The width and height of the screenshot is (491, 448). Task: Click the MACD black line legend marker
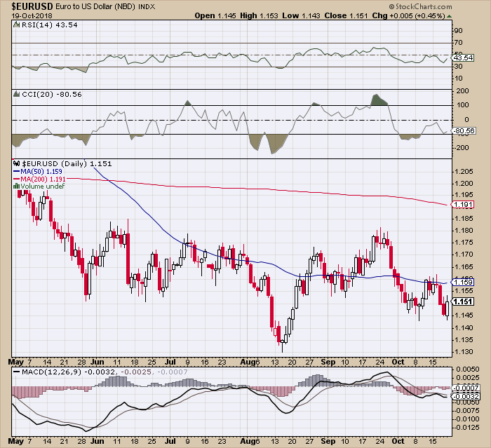17,372
